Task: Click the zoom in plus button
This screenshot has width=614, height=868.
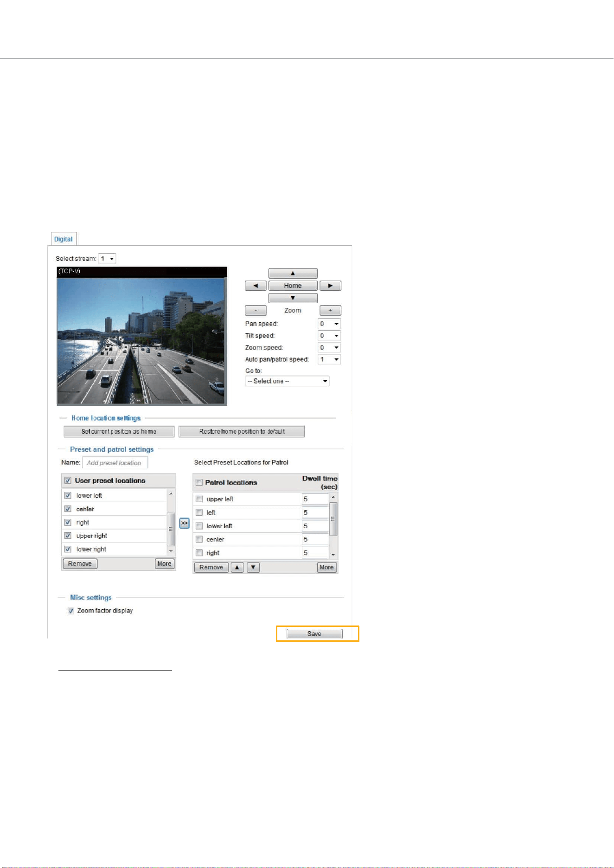Action: 330,310
